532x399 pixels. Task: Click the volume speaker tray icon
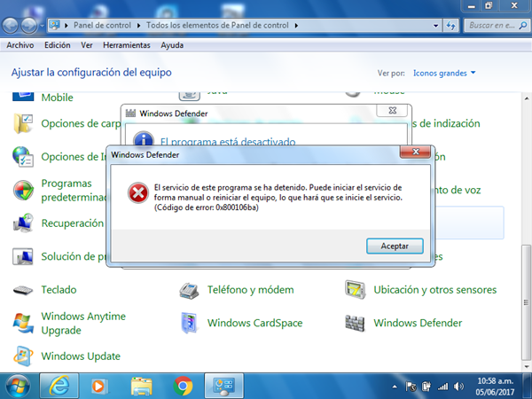tap(458, 387)
